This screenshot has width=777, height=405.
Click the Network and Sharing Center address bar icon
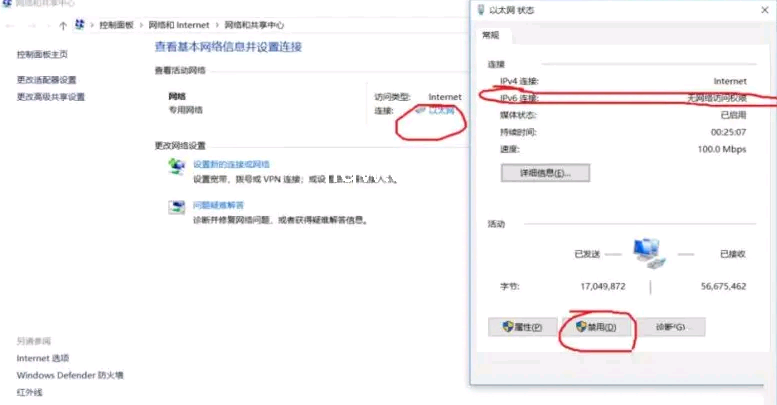point(79,24)
